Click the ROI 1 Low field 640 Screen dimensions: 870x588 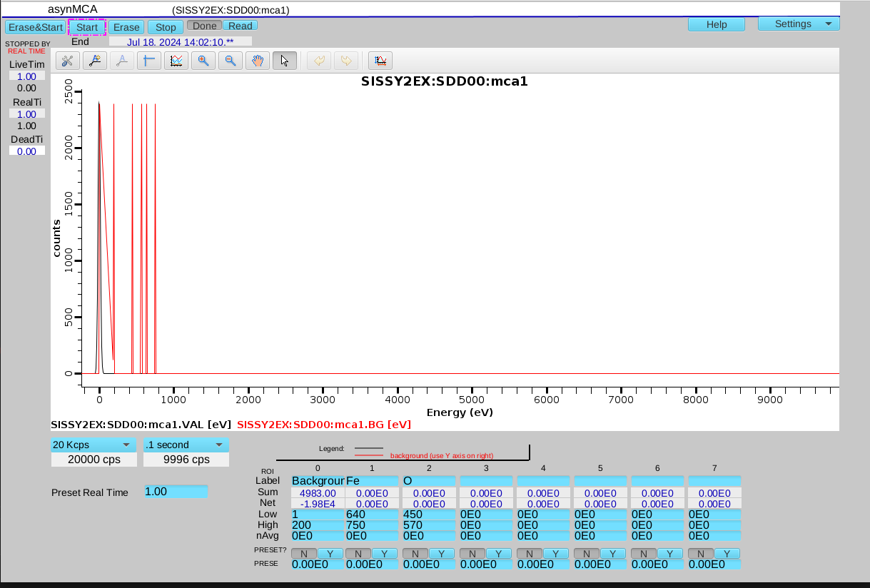[372, 514]
